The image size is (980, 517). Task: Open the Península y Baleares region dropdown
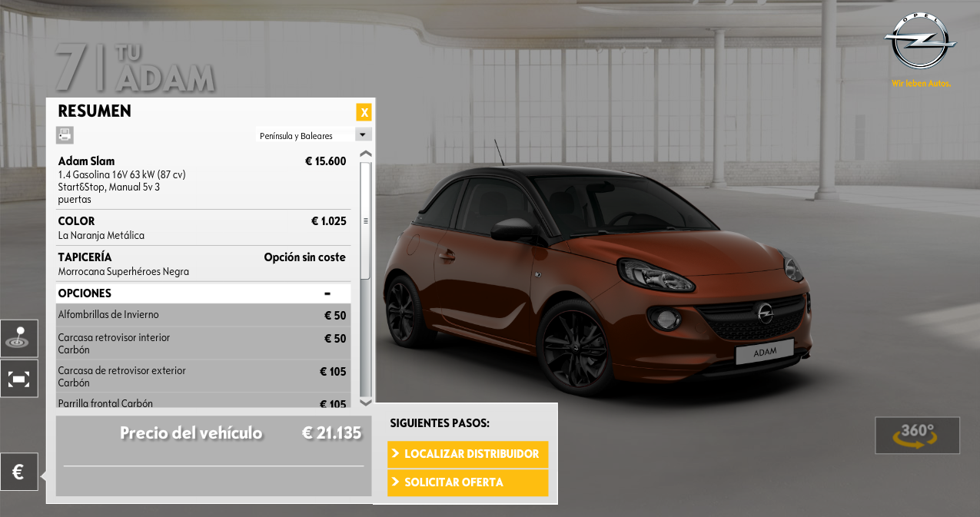click(314, 135)
